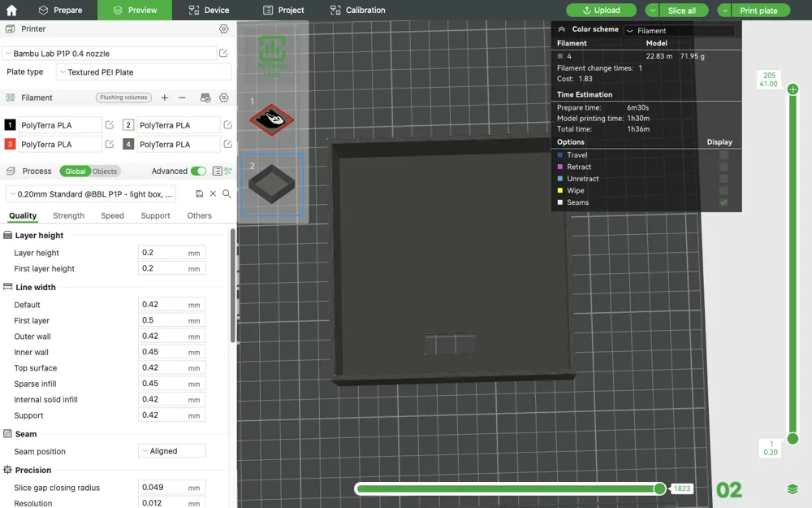This screenshot has height=508, width=812.
Task: Switch to the Strength tab
Action: pos(68,216)
